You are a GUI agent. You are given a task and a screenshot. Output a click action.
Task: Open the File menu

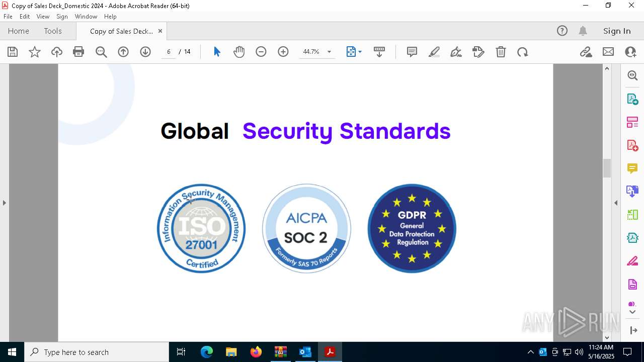click(x=8, y=17)
